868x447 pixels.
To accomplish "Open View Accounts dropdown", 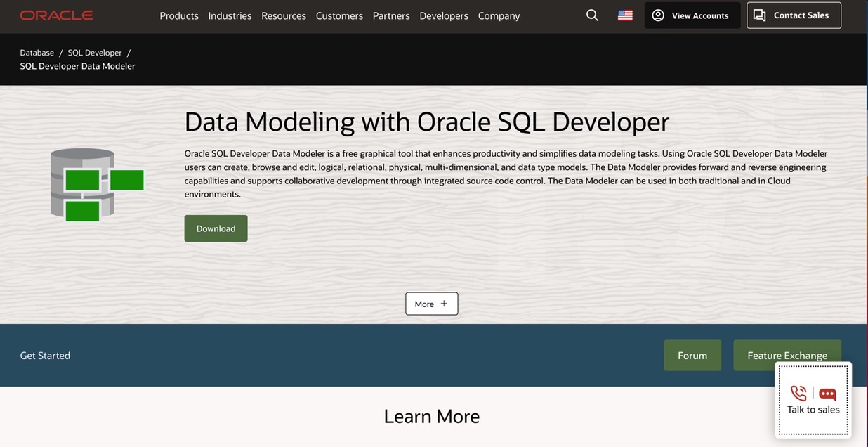I will pyautogui.click(x=692, y=15).
